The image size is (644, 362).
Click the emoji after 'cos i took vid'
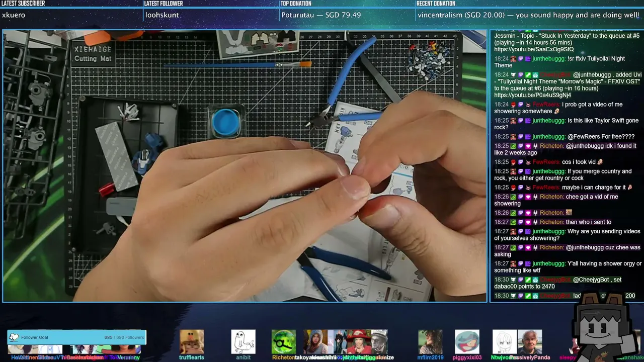[x=599, y=162]
